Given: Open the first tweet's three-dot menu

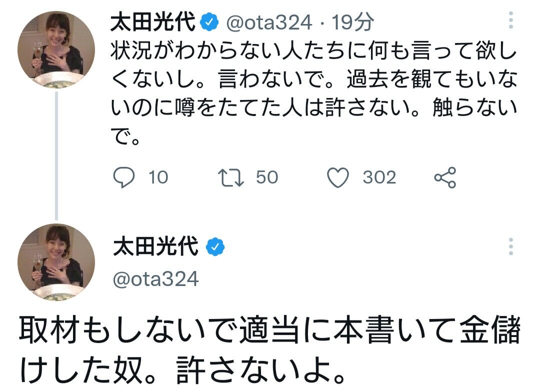Looking at the screenshot, I should point(510,20).
